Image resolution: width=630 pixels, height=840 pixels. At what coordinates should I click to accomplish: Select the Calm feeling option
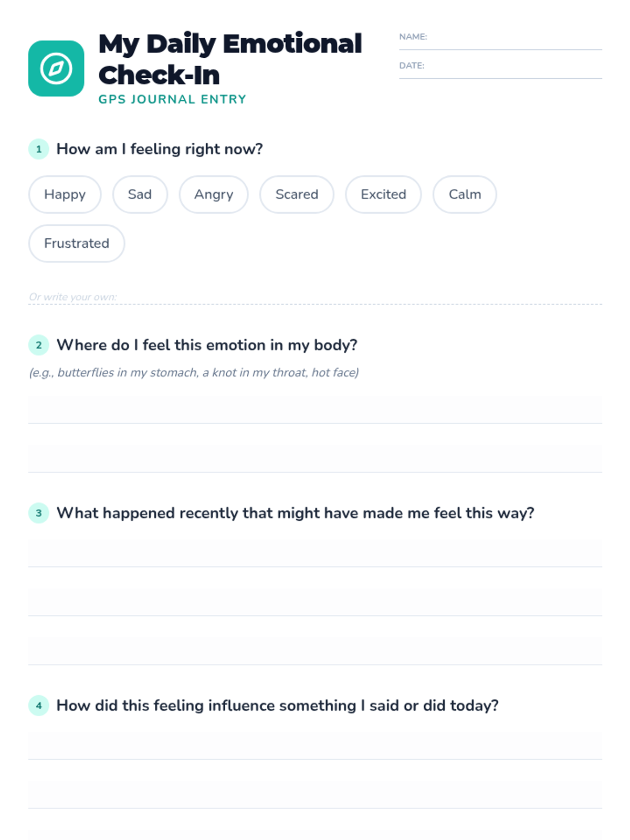465,195
